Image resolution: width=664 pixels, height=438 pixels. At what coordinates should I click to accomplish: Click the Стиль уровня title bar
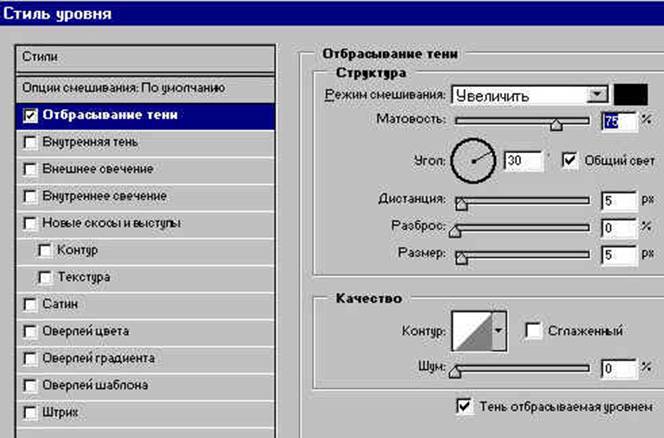pos(332,13)
